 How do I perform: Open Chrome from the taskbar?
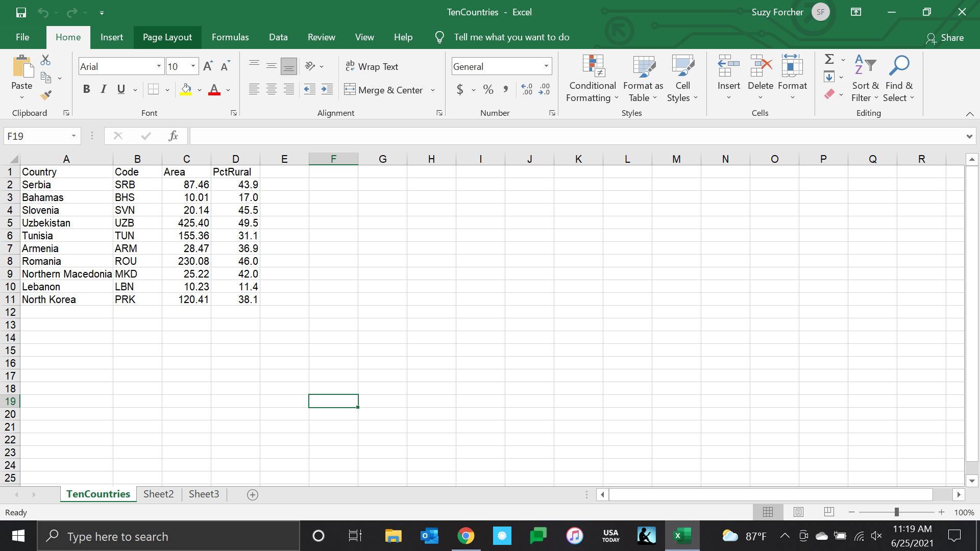pyautogui.click(x=465, y=536)
